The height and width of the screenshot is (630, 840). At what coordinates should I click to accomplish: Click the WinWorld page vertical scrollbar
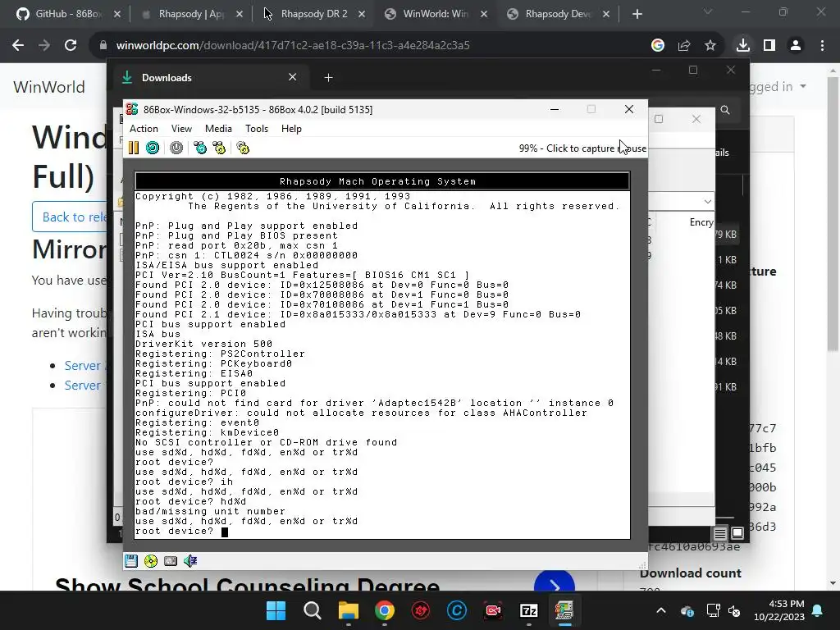pyautogui.click(x=833, y=214)
